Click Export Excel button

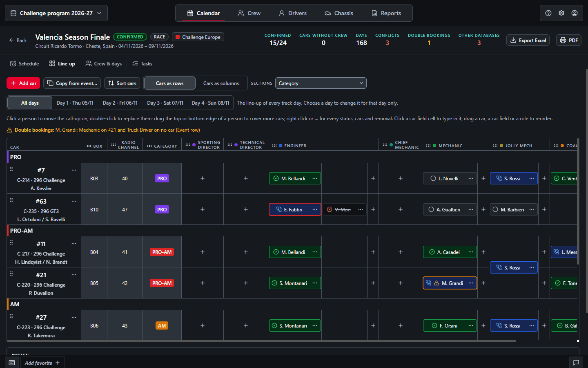tap(528, 40)
